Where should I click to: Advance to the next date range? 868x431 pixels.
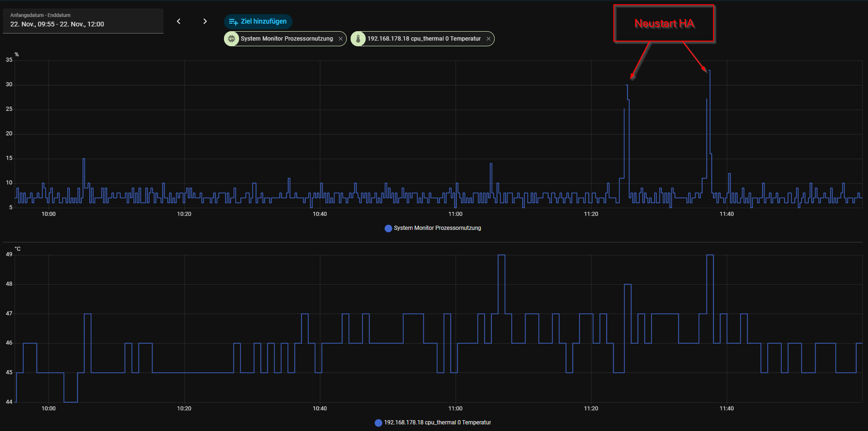coord(205,21)
